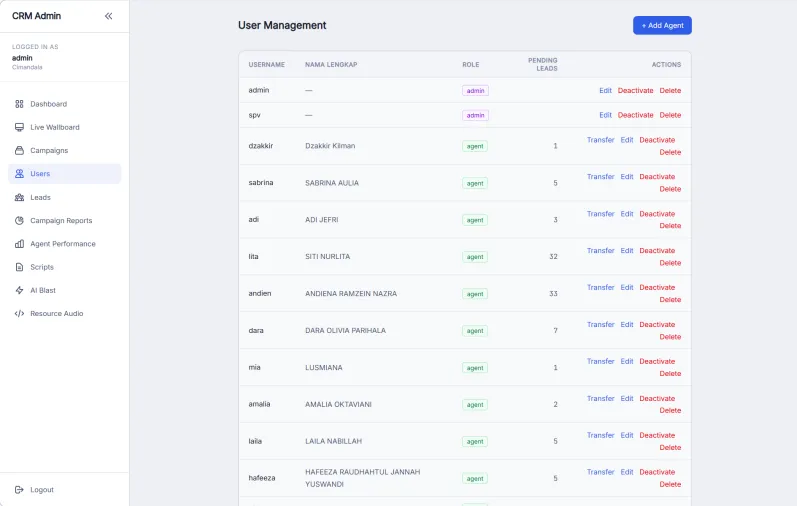Open Scripts from the sidebar
The image size is (797, 506).
[65, 267]
